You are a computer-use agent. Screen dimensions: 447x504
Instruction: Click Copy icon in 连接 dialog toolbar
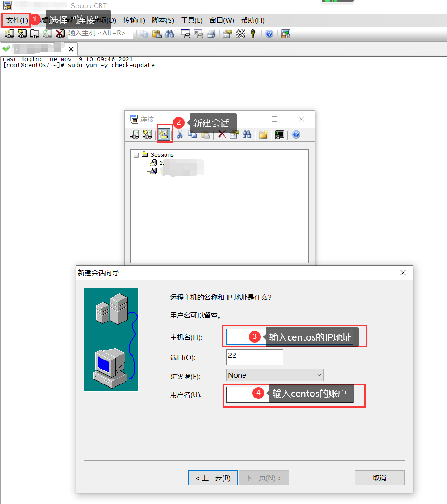[x=192, y=134]
